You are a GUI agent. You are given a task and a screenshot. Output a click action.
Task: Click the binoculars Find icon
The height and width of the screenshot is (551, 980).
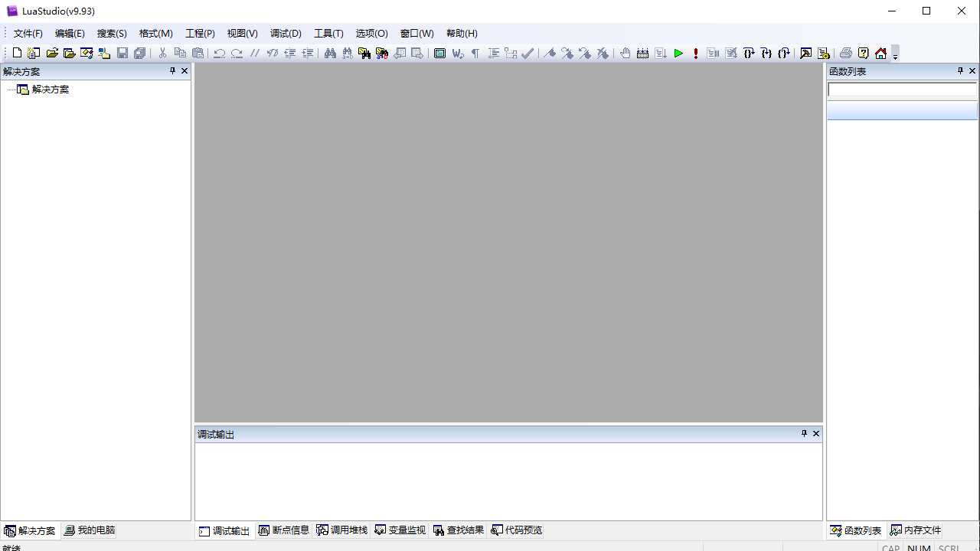[330, 54]
